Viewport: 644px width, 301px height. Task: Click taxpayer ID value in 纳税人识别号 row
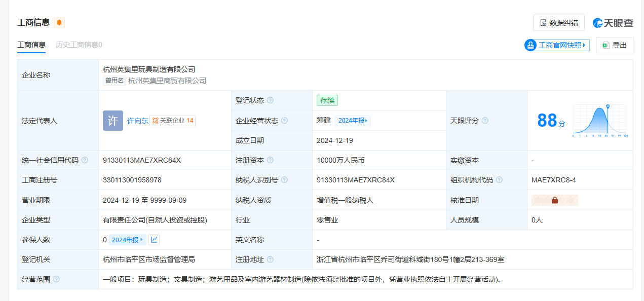click(x=356, y=180)
